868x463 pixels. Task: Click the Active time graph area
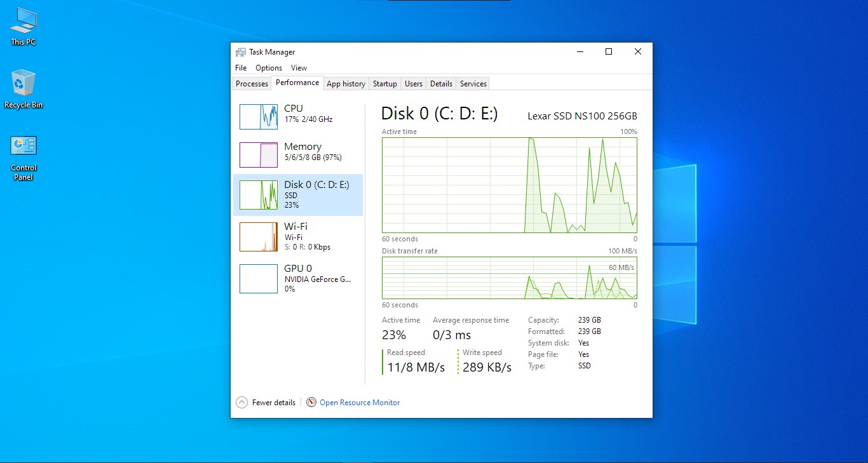[510, 185]
